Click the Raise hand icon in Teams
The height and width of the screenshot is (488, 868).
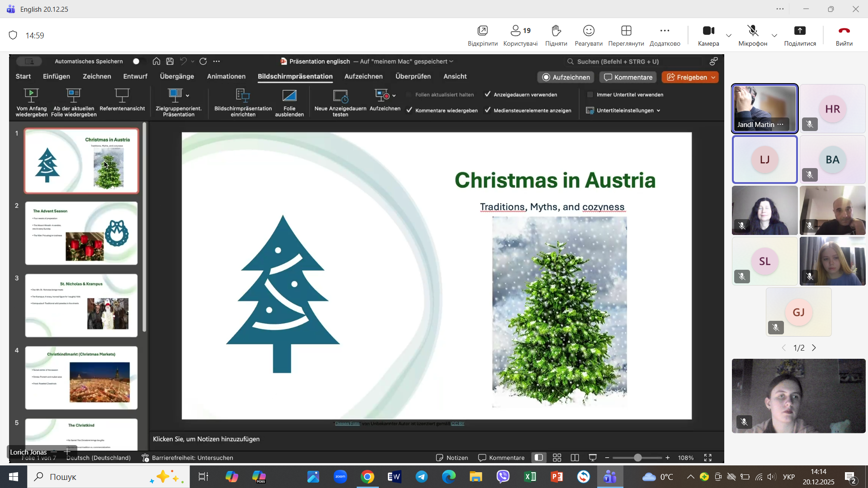[x=556, y=31]
